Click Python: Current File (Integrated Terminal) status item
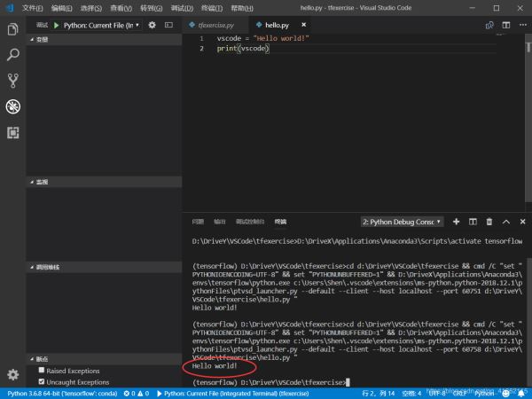This screenshot has height=399, width=532. (x=232, y=393)
